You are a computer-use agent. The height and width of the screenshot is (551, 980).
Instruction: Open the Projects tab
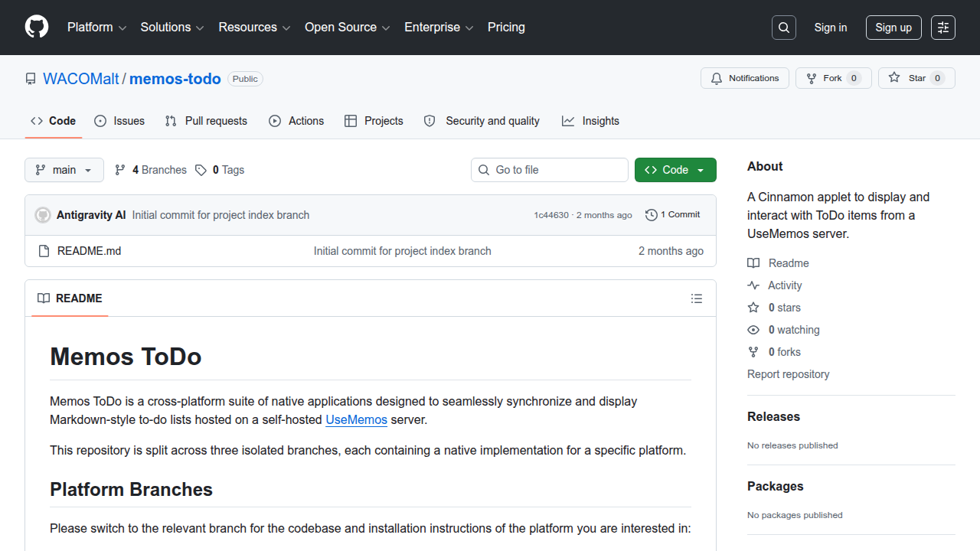[x=374, y=121]
